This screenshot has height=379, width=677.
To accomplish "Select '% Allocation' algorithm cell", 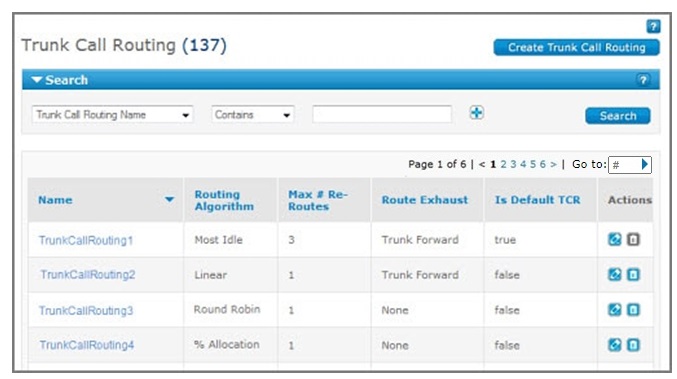I will point(227,344).
